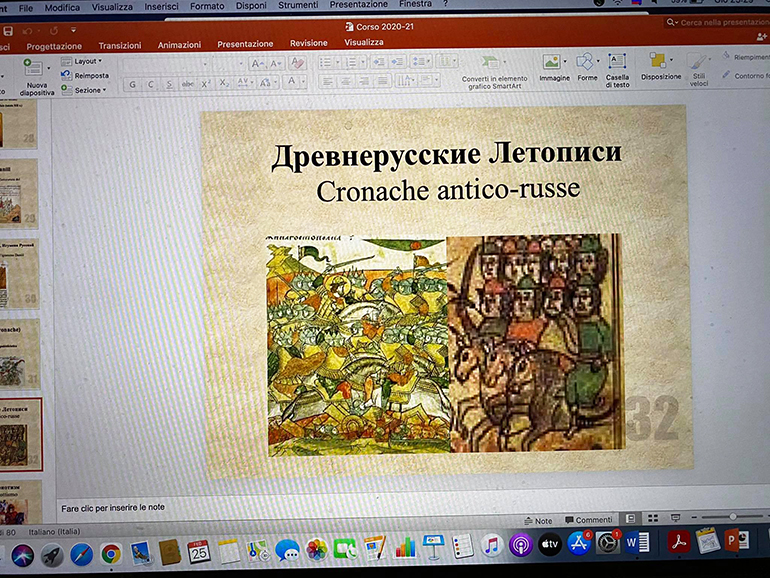The image size is (770, 578).
Task: Open the Sezione dropdown
Action: pos(83,90)
